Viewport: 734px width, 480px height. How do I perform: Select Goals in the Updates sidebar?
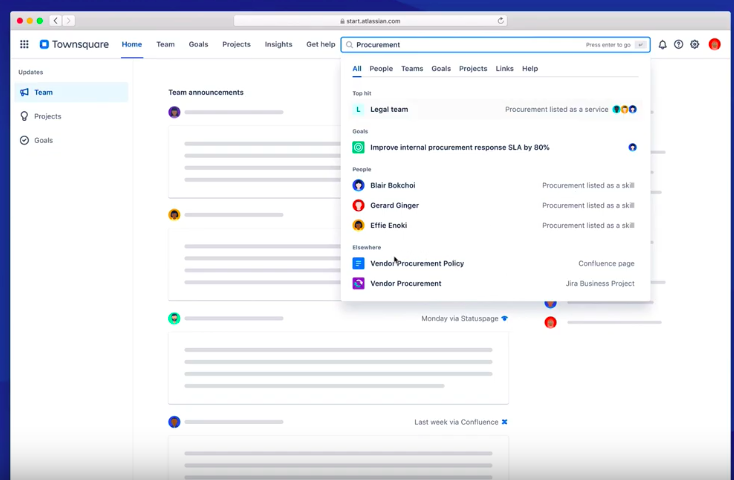pyautogui.click(x=71, y=140)
